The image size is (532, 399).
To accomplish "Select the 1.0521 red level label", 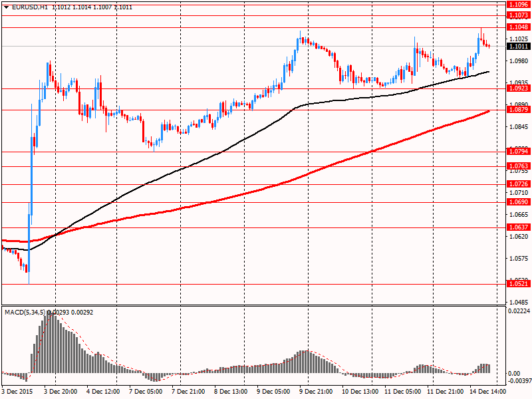I will tap(519, 284).
